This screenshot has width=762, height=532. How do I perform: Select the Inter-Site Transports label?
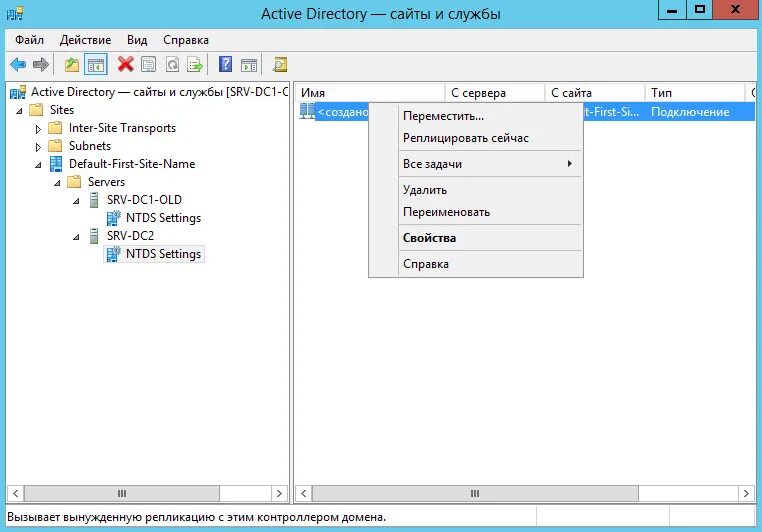pos(122,128)
